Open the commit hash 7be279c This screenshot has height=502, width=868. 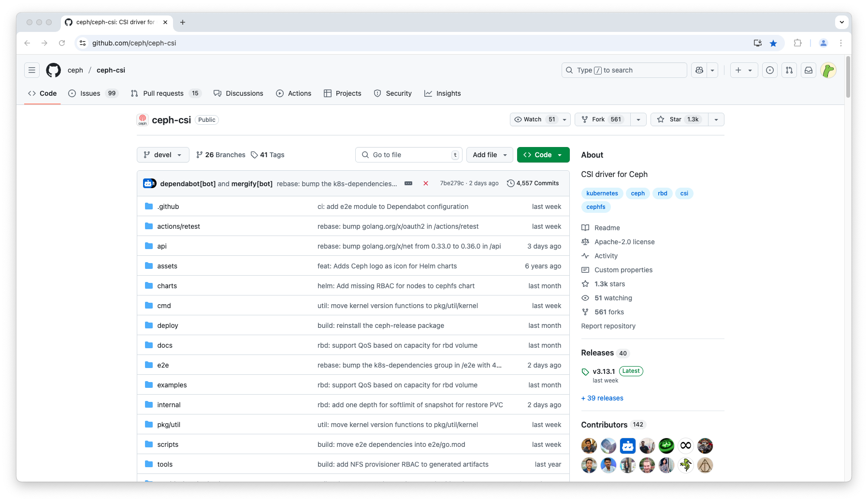coord(451,183)
